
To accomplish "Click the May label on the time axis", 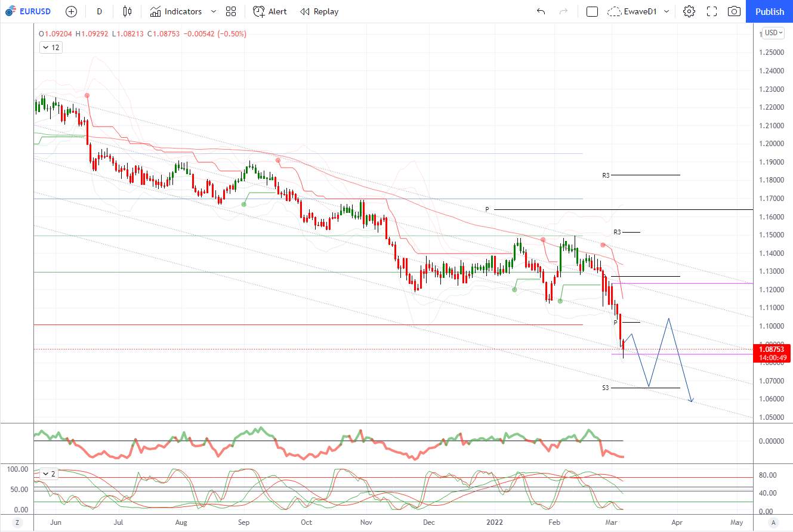I will pyautogui.click(x=737, y=522).
